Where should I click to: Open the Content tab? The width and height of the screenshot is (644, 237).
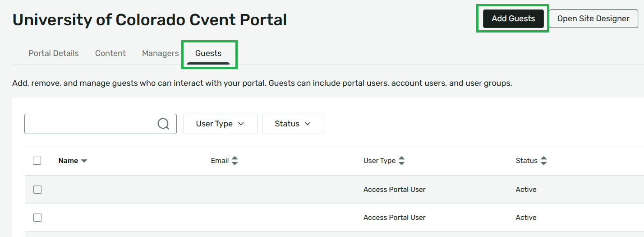click(110, 53)
